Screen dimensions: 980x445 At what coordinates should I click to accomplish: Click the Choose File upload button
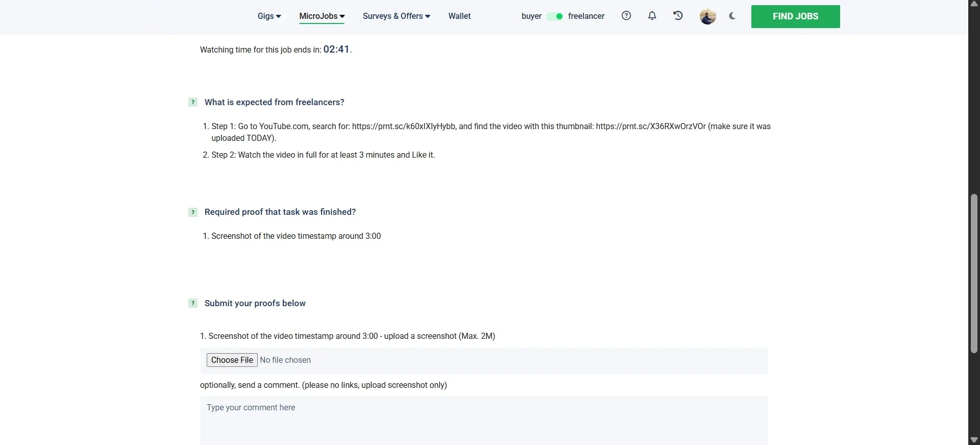tap(232, 360)
